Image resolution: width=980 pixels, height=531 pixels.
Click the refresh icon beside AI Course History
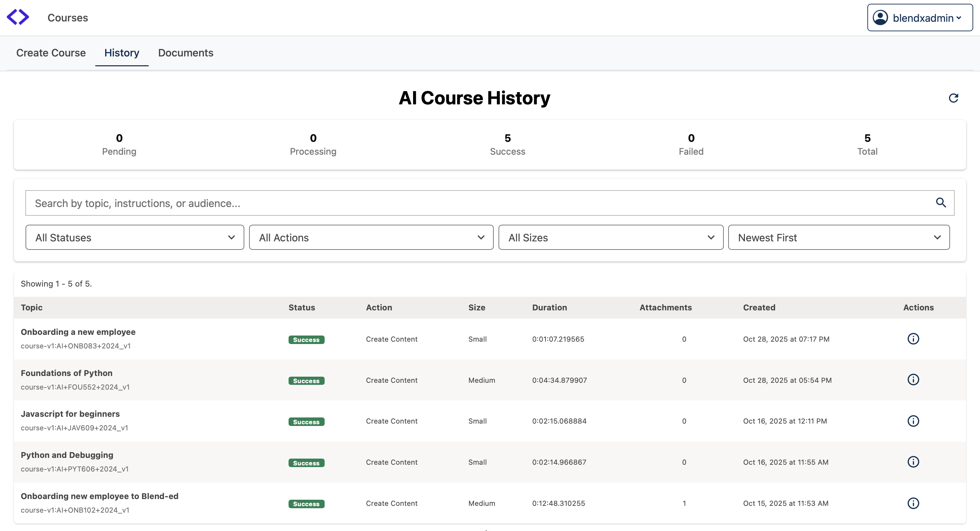coord(953,98)
